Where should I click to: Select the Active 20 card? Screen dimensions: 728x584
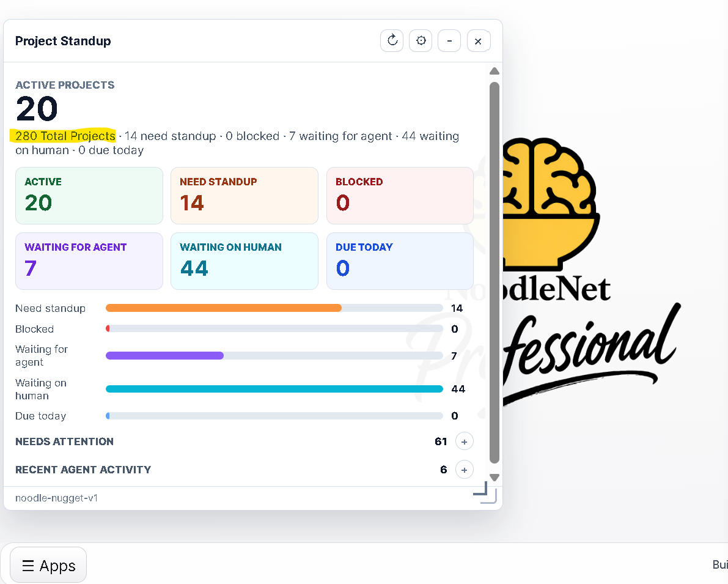[x=89, y=196]
